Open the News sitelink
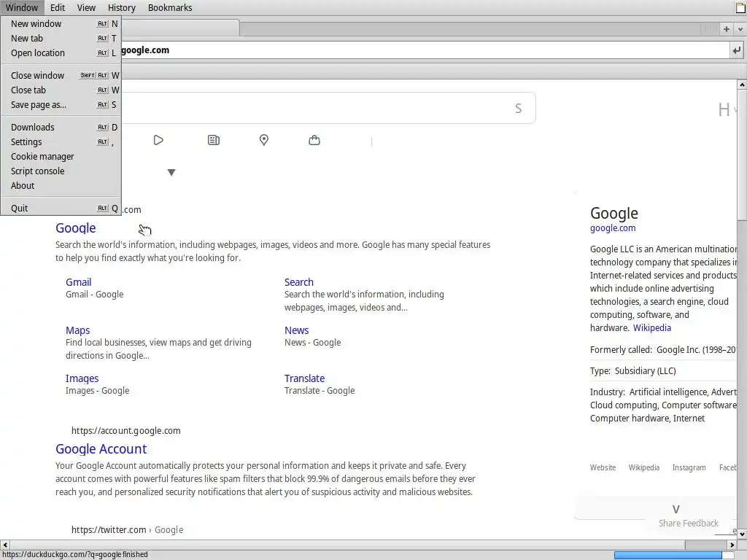 click(296, 330)
